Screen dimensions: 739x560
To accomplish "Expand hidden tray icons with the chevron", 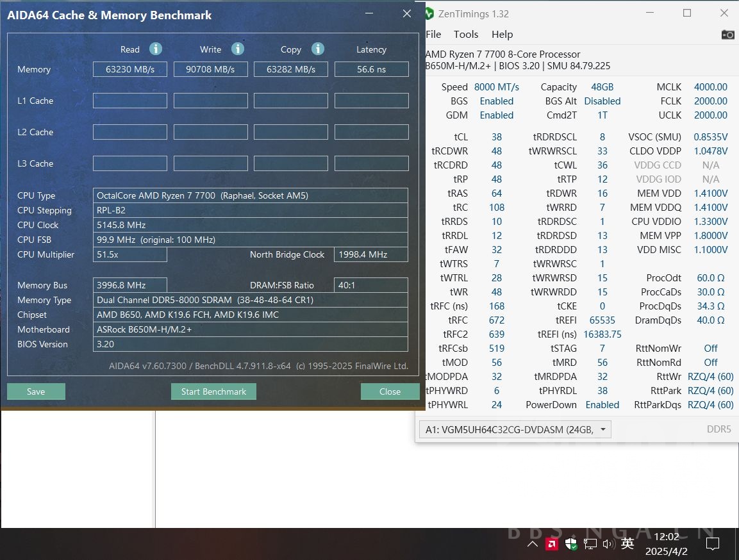I will point(533,543).
